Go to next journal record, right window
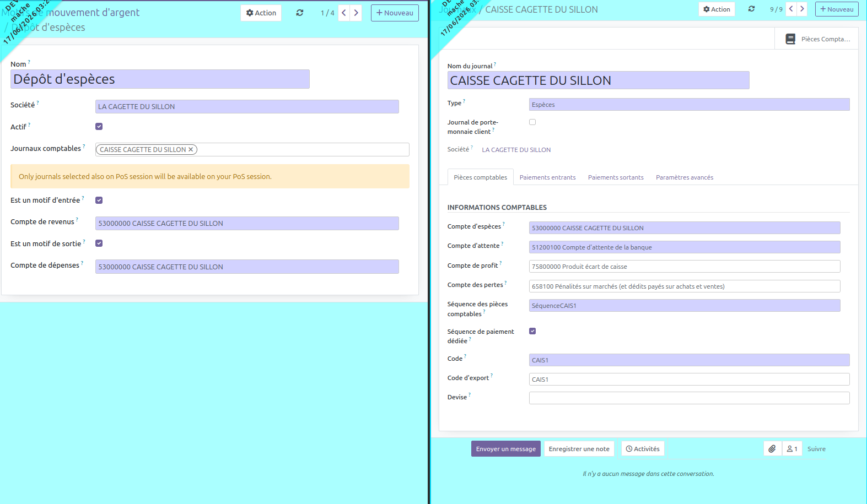Viewport: 867px width, 504px height. click(x=802, y=9)
